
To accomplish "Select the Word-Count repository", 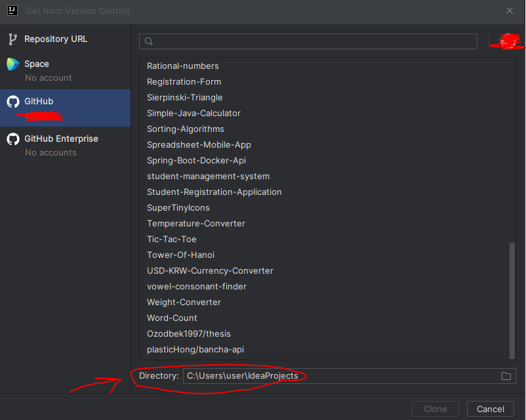I will click(x=327, y=318).
